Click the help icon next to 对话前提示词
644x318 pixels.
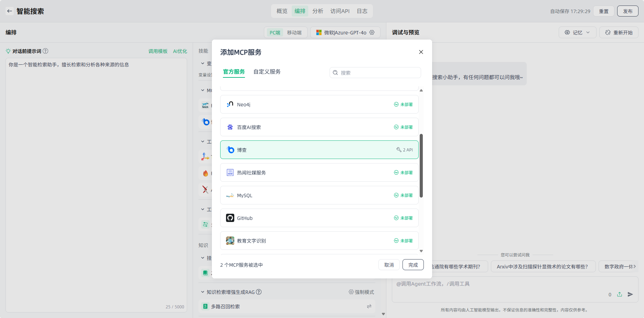(x=45, y=51)
